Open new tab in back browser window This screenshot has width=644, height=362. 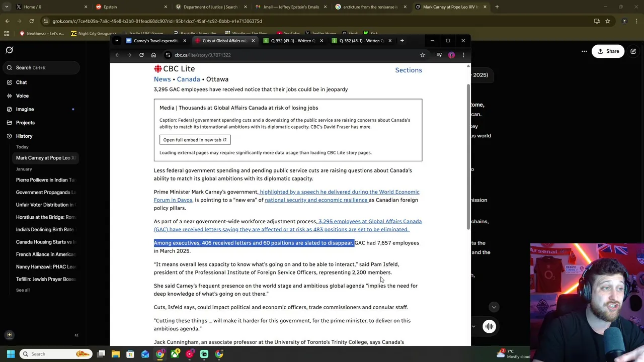coord(497,7)
